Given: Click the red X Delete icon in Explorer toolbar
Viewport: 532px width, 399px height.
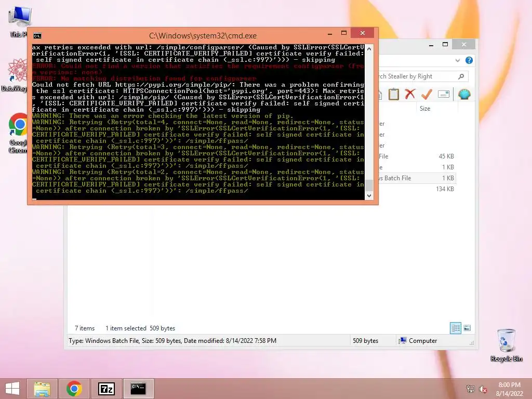Looking at the screenshot, I should (410, 94).
